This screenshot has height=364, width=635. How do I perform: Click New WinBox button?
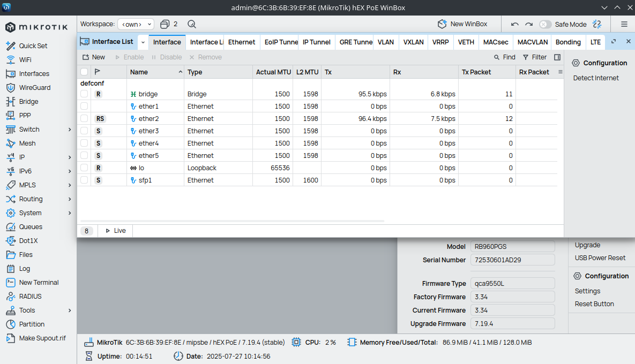click(x=462, y=24)
